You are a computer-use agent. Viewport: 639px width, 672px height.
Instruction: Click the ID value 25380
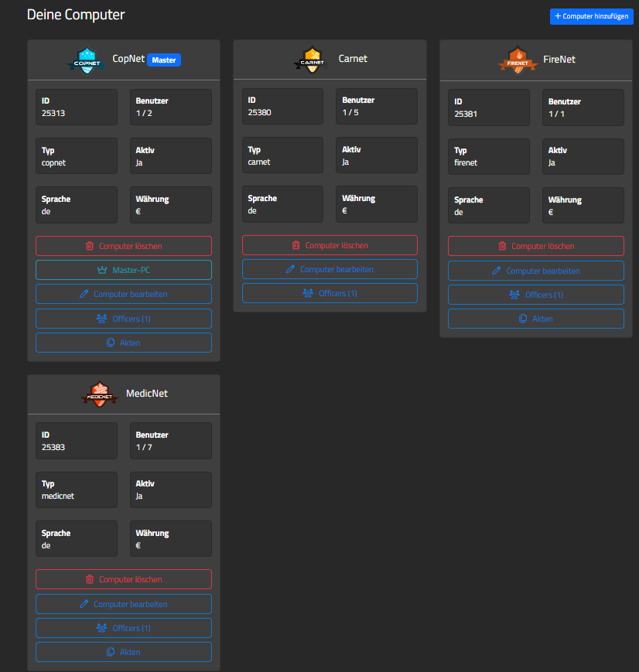point(259,112)
